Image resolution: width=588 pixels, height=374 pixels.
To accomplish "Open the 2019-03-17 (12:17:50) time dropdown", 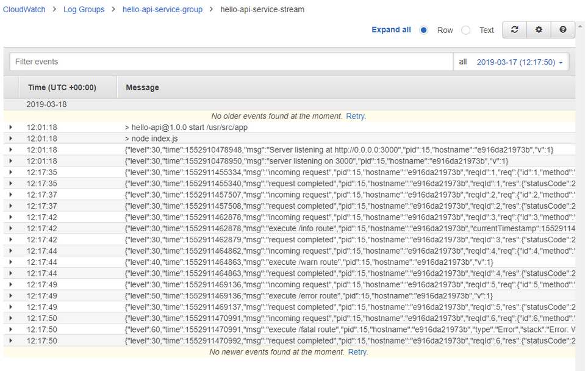I will [519, 62].
